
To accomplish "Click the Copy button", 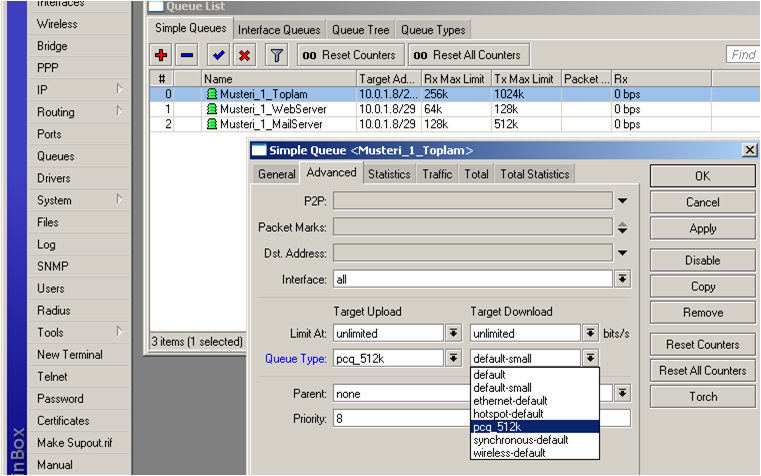I will pos(702,287).
